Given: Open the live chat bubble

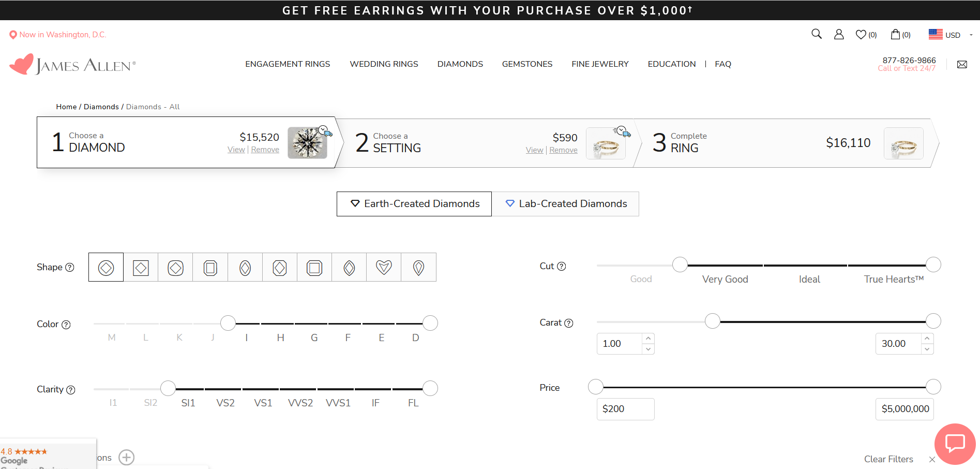Looking at the screenshot, I should [955, 444].
